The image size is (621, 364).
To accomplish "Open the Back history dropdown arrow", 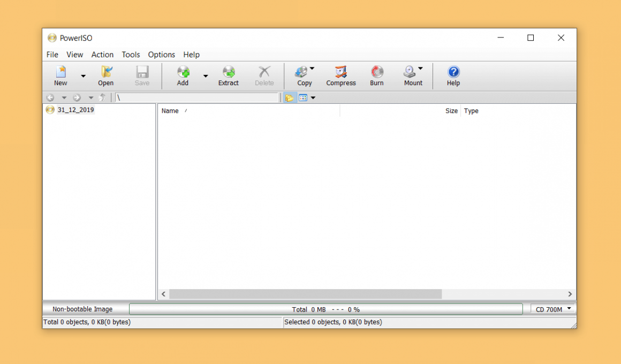I will pos(64,98).
